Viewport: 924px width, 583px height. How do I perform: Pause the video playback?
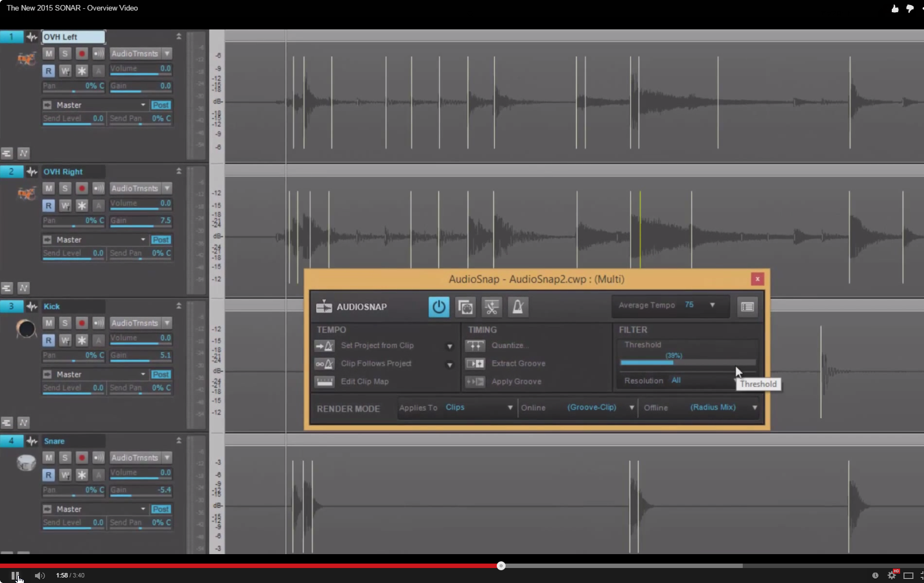click(15, 575)
